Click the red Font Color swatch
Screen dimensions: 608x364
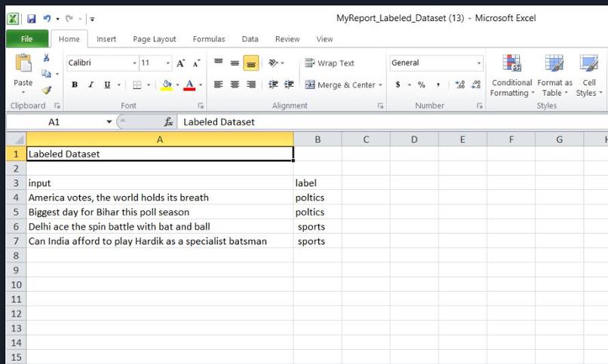click(x=189, y=85)
